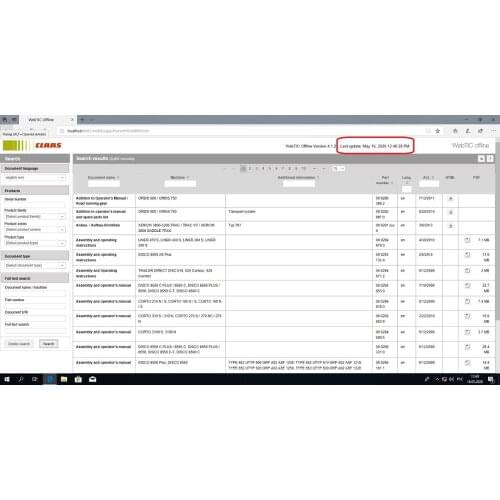Open the Mail app on the taskbar
This screenshot has height=500, width=500.
[93, 379]
